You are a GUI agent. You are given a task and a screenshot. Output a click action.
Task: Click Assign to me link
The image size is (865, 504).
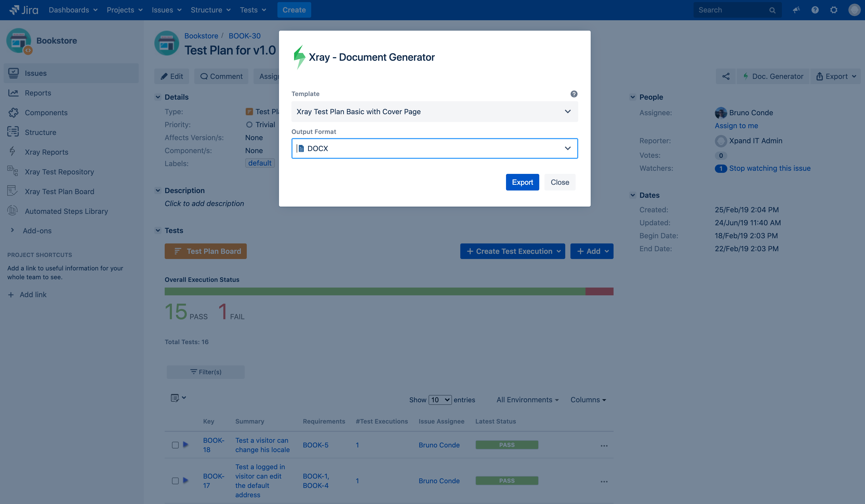[x=736, y=126]
